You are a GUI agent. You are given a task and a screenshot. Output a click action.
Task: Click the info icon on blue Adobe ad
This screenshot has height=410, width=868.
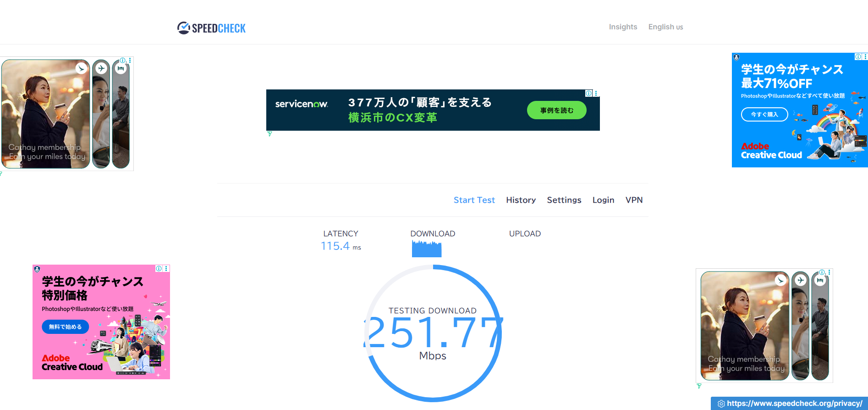pyautogui.click(x=857, y=57)
